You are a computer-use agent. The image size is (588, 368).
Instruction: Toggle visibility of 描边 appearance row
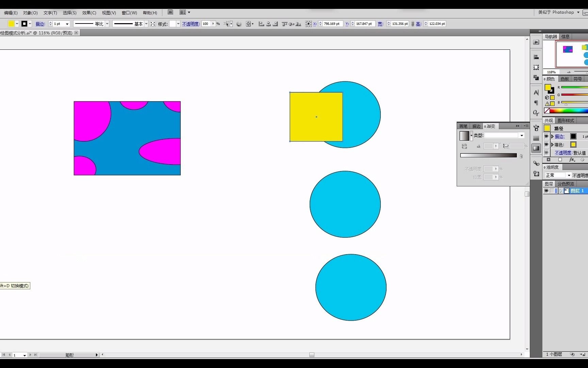[546, 136]
